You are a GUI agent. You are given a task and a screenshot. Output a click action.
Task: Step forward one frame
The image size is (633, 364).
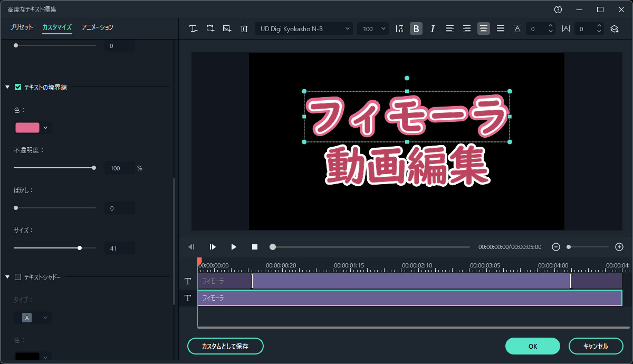(213, 247)
